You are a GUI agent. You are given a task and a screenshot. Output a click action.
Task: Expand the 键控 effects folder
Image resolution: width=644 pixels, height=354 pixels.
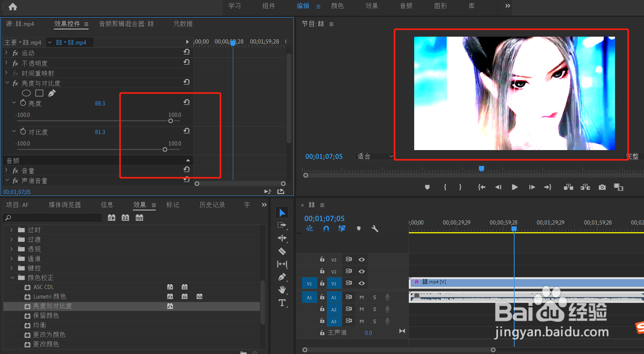click(11, 268)
